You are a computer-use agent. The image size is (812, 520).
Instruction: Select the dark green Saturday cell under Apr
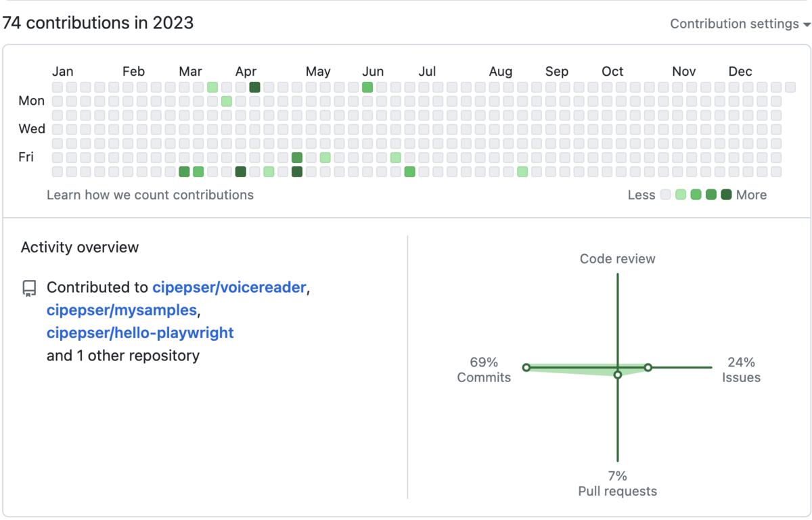(240, 172)
